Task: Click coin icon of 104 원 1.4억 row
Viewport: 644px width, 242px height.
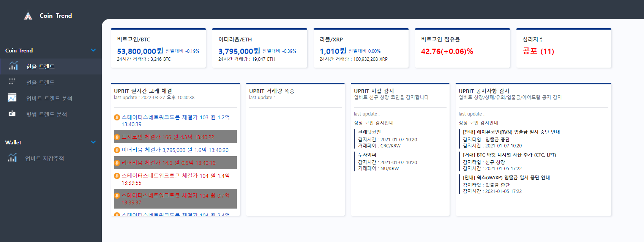Action: 117,176
